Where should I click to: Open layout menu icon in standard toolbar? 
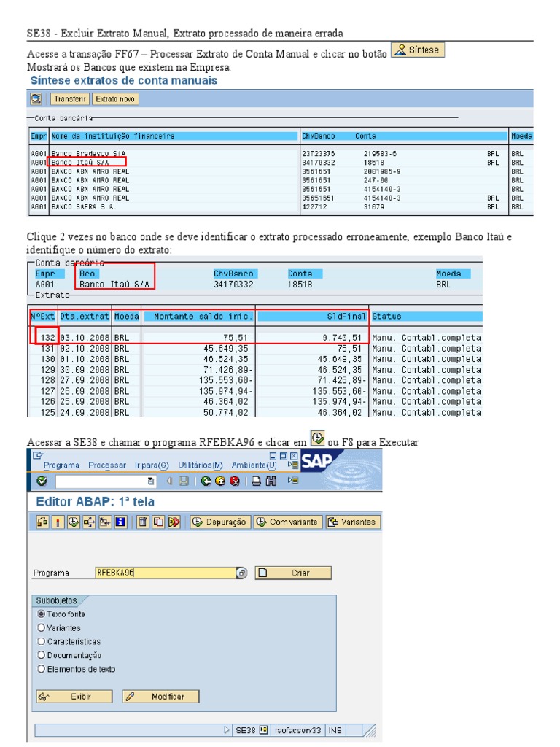click(x=293, y=481)
